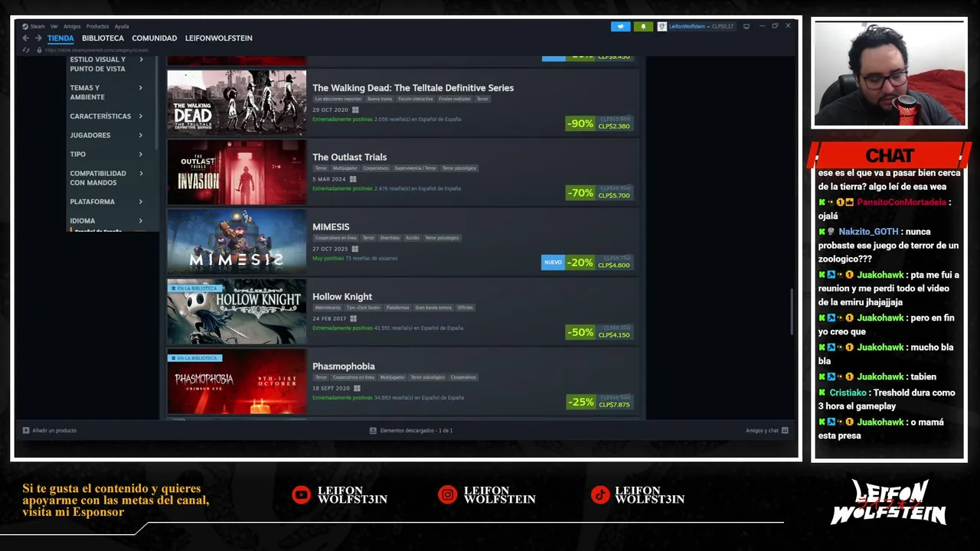The width and height of the screenshot is (980, 551).
Task: Click the -20% CLP$4.600 price button
Action: point(599,262)
